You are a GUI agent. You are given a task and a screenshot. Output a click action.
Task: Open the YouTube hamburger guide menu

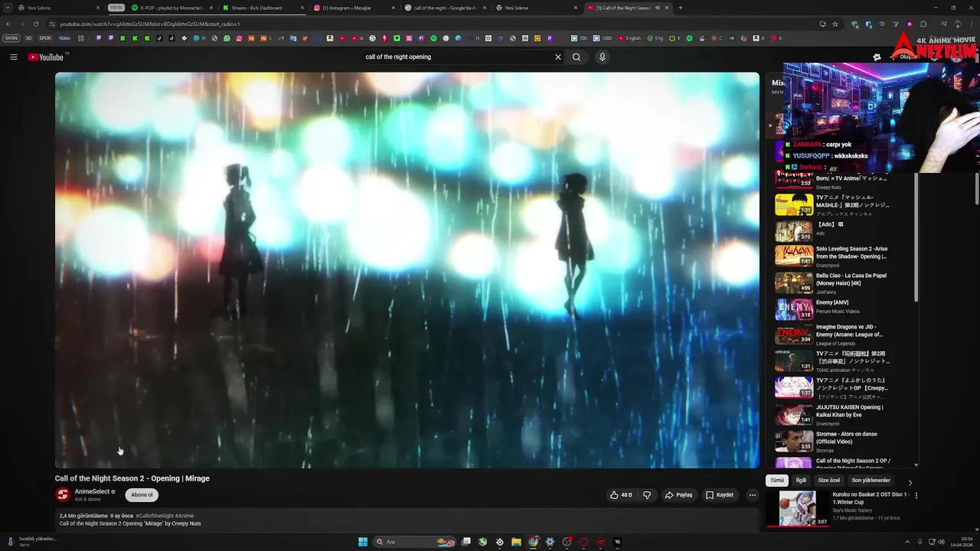(x=13, y=57)
